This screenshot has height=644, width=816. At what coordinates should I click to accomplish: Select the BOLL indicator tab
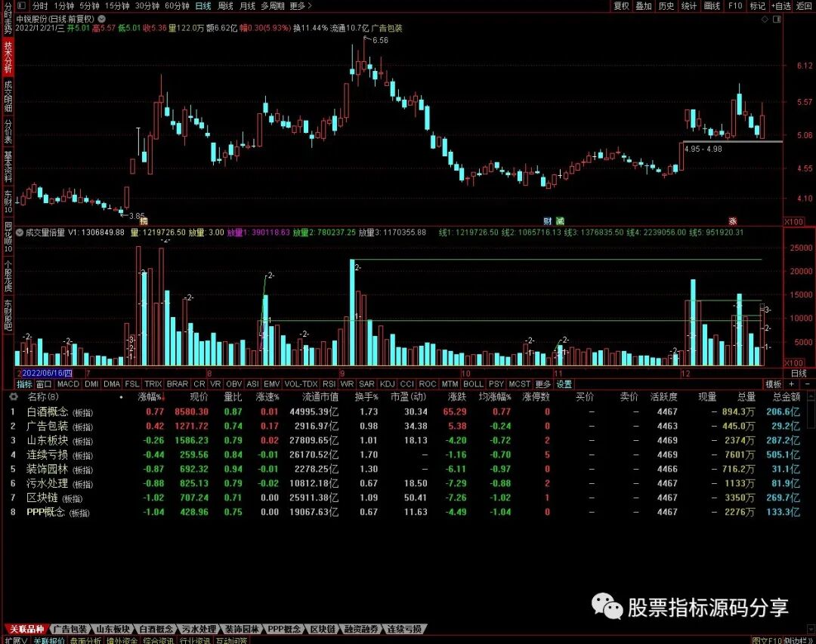474,384
